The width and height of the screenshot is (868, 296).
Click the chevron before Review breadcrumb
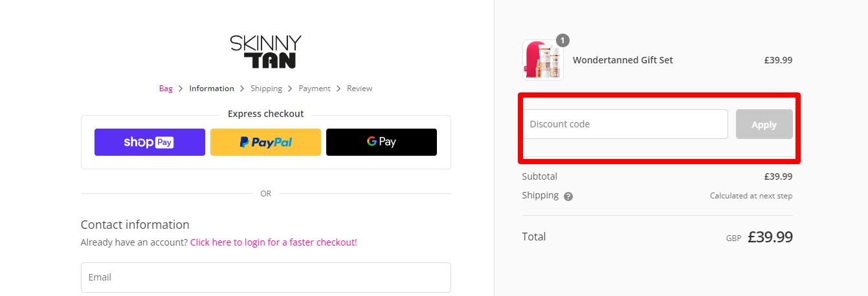[x=339, y=89]
